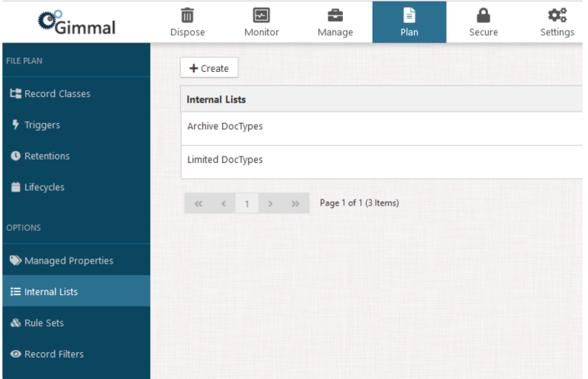The width and height of the screenshot is (588, 379).
Task: Open the Monitor section icon
Action: point(262,14)
